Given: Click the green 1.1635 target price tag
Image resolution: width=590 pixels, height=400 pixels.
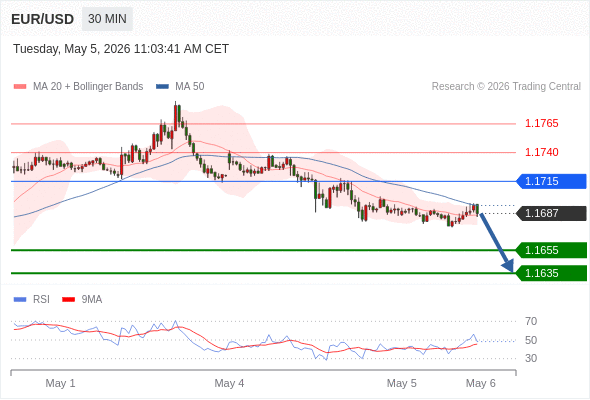Looking at the screenshot, I should (x=551, y=273).
